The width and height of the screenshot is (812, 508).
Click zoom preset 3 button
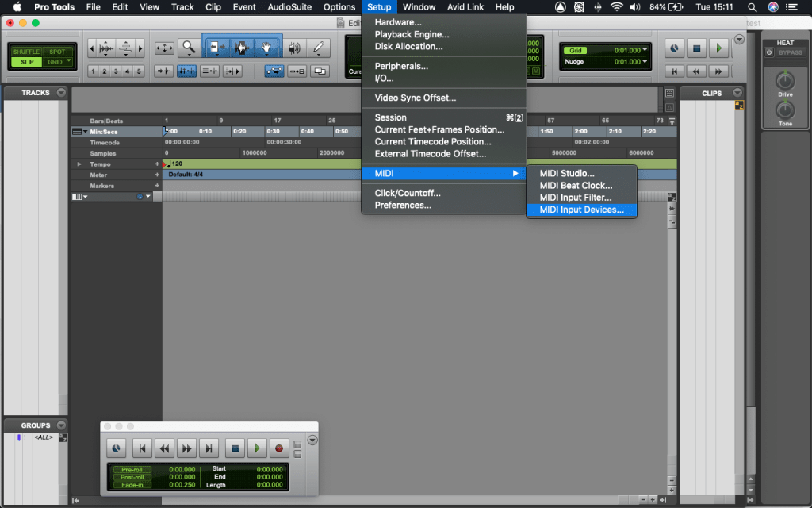[116, 71]
